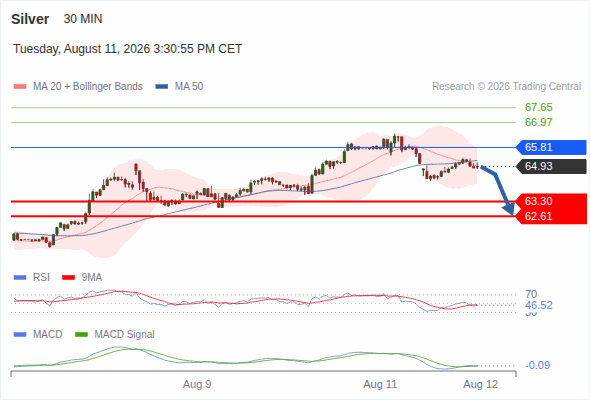590x400 pixels.
Task: Click the red 63.30 support price tag
Action: pyautogui.click(x=551, y=201)
